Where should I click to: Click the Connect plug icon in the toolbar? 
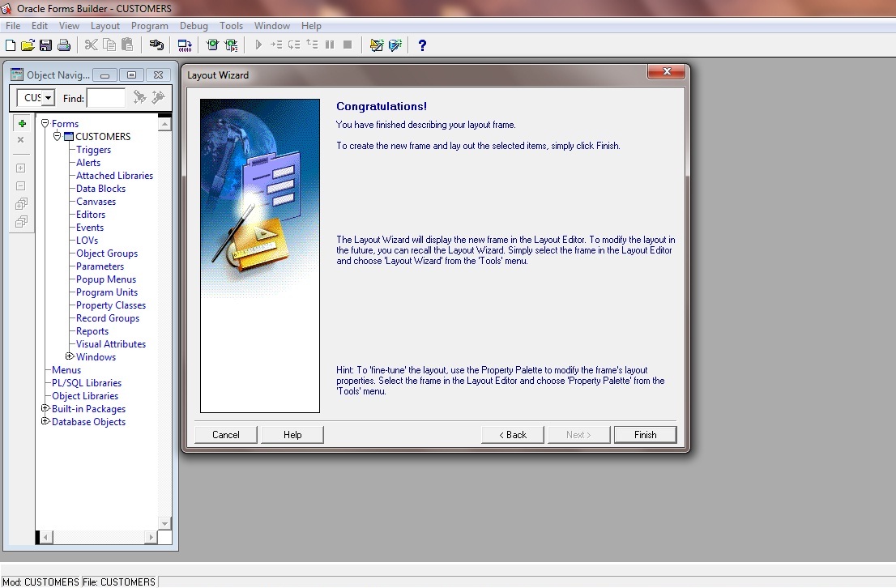point(156,45)
